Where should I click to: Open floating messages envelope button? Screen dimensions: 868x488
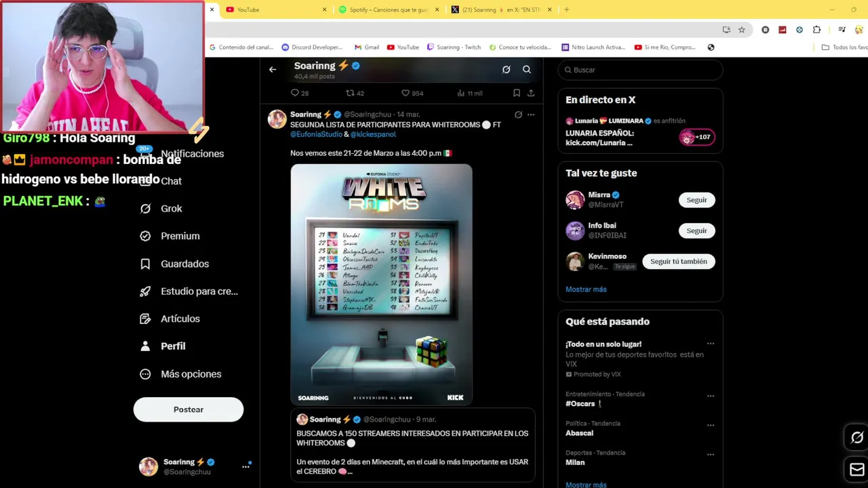tap(857, 470)
